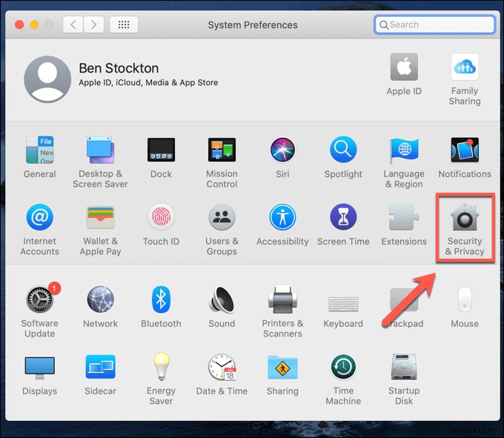Show all preferences with grid button

[124, 24]
